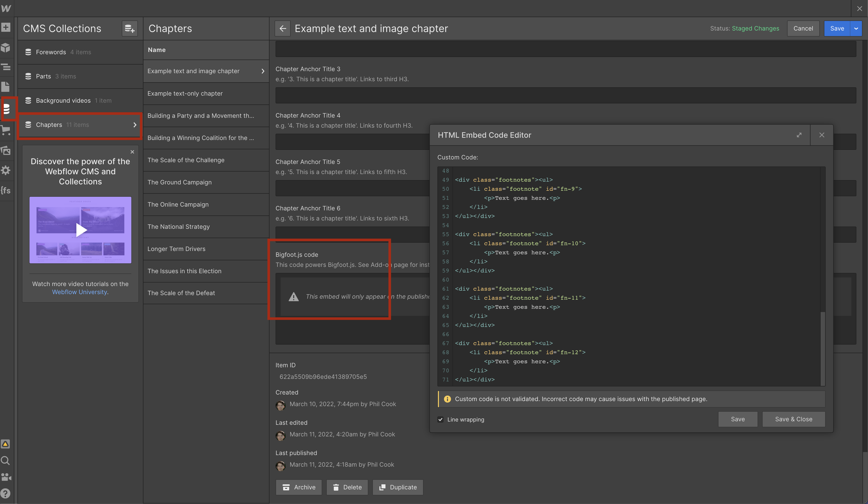Click the Save & Close button
The width and height of the screenshot is (868, 504).
click(x=793, y=419)
